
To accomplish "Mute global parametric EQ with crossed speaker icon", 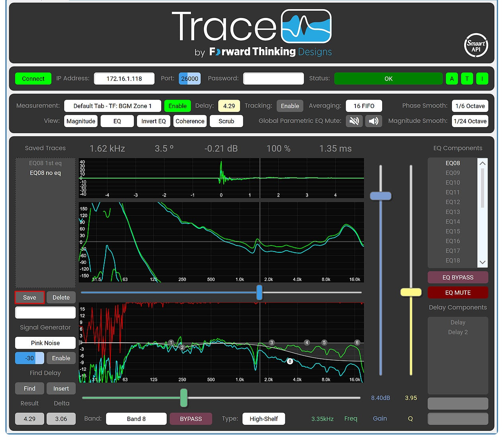I will click(354, 121).
